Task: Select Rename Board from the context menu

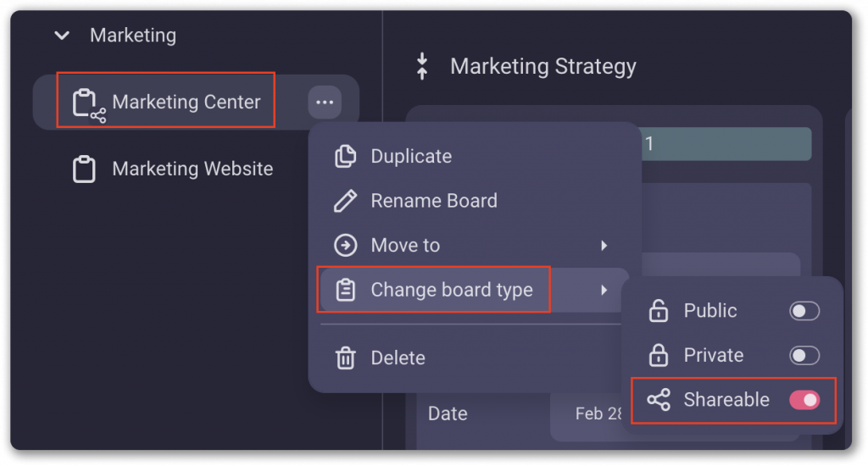Action: (433, 201)
